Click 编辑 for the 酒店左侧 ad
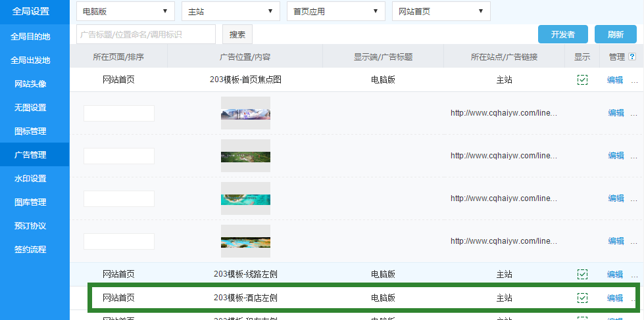Image resolution: width=644 pixels, height=320 pixels. [x=615, y=298]
